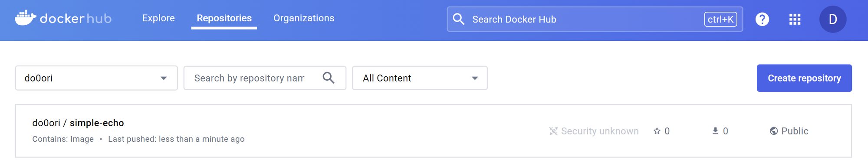Click the All Content dropdown arrow
The height and width of the screenshot is (160, 868).
coord(475,78)
